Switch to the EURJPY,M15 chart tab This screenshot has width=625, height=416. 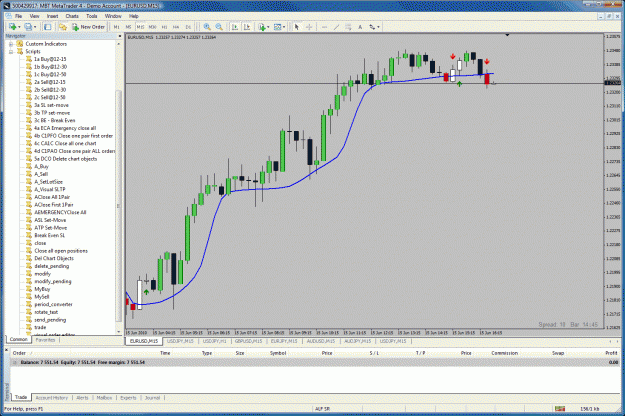click(284, 341)
